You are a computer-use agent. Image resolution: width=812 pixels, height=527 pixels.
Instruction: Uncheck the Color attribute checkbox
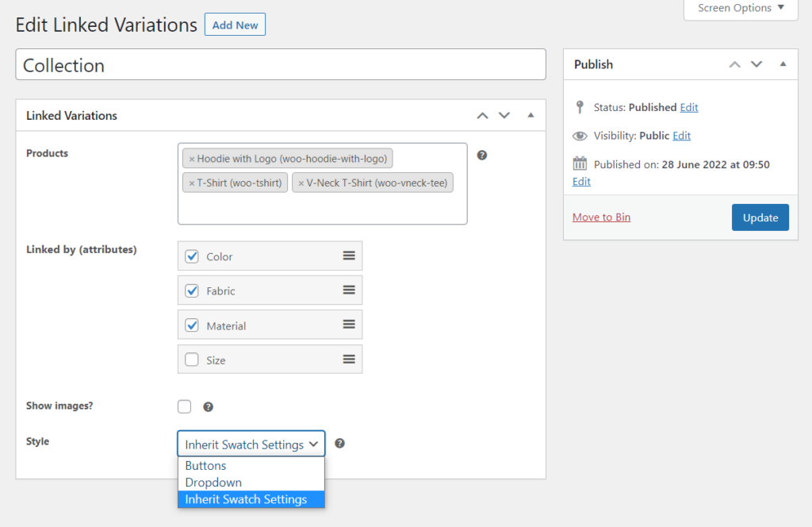pyautogui.click(x=192, y=256)
